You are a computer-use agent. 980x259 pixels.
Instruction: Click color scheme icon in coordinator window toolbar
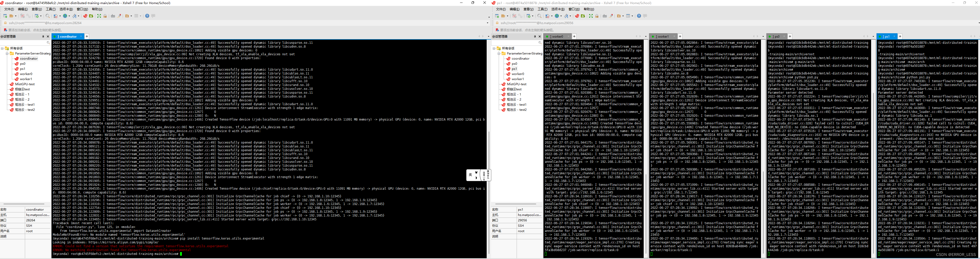tap(56, 16)
